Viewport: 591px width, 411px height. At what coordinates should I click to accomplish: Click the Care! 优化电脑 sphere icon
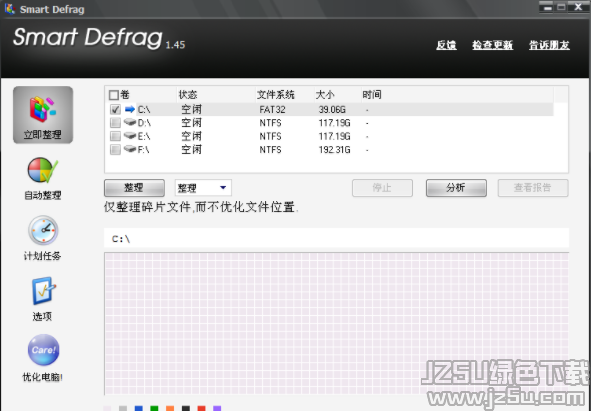(43, 350)
